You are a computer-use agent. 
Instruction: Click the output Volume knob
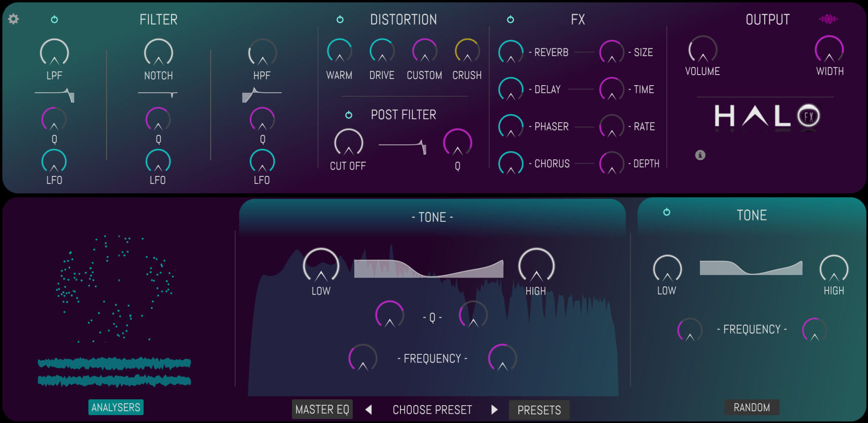click(x=702, y=50)
